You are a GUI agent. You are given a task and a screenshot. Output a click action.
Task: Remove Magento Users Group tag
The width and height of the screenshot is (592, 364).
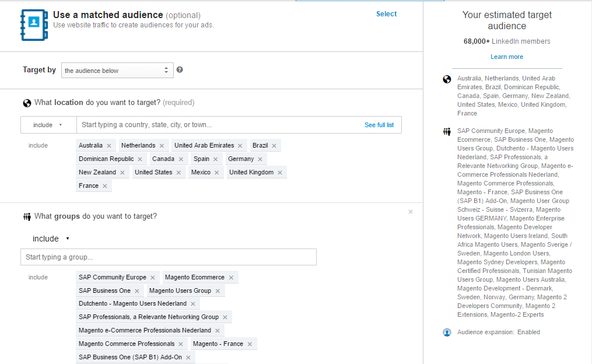[218, 291]
